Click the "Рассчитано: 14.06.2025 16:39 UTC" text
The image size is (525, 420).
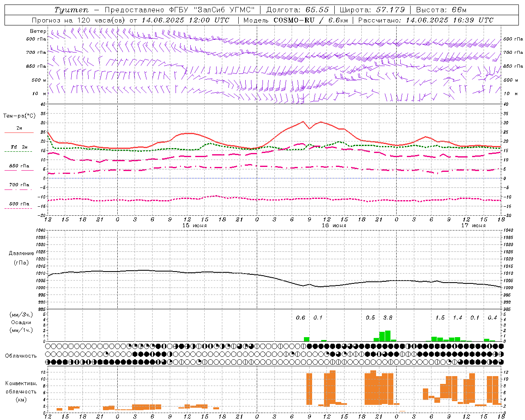coord(426,20)
